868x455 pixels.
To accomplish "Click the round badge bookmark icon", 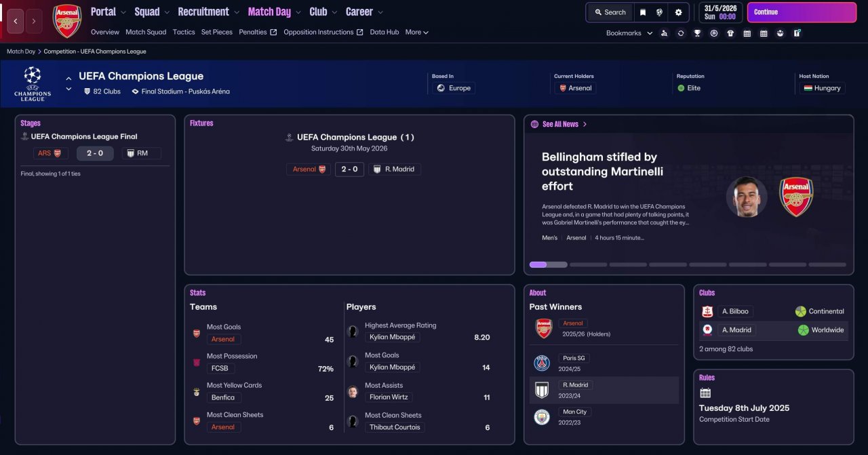I will coord(714,33).
